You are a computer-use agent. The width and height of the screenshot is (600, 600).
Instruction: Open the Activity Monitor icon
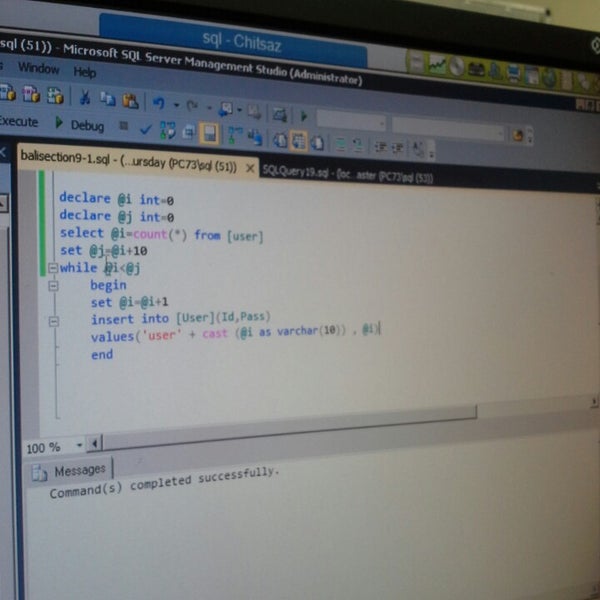(280, 114)
